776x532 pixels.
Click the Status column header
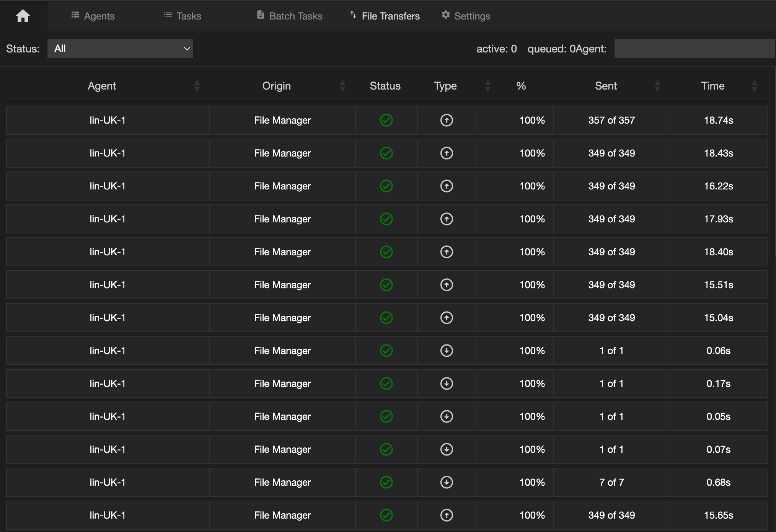(x=385, y=86)
